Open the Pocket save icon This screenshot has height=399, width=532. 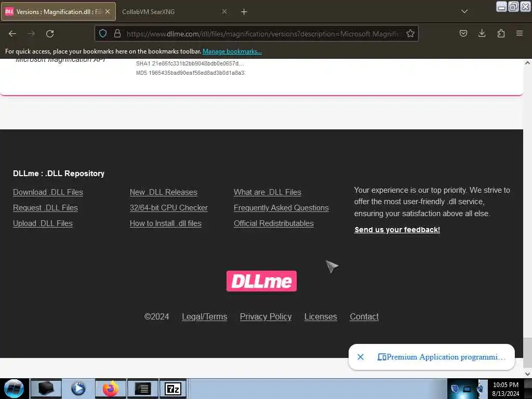(463, 33)
